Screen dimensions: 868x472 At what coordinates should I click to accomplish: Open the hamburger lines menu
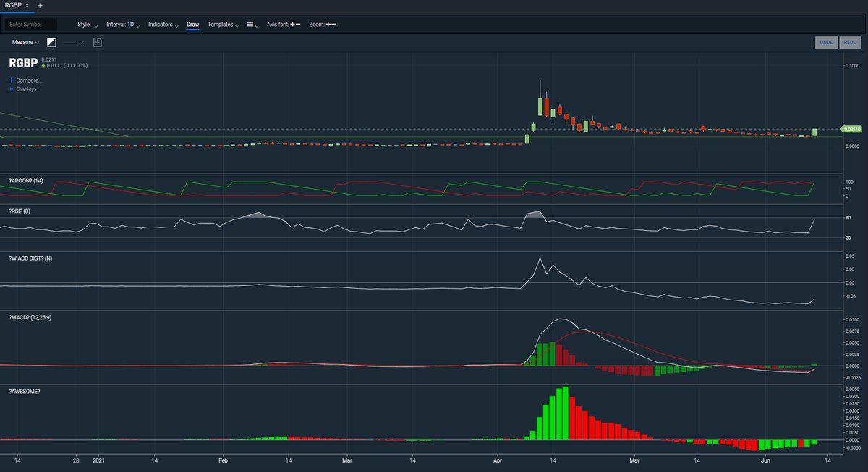click(x=252, y=25)
